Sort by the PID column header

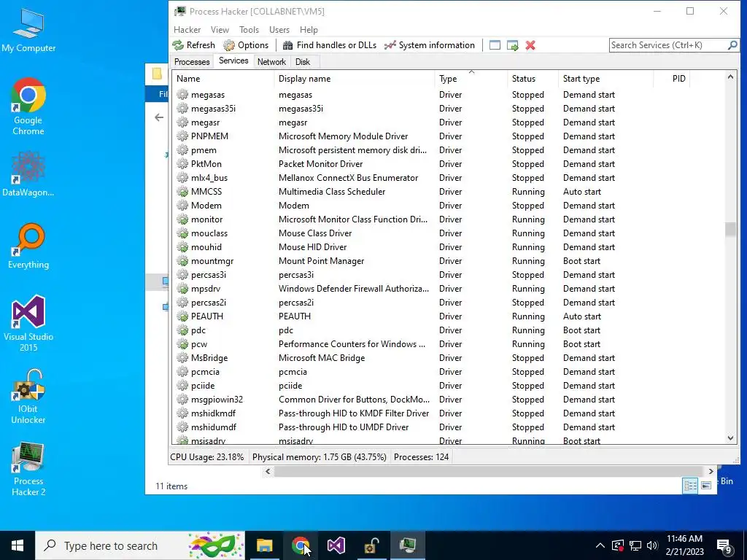(x=672, y=79)
